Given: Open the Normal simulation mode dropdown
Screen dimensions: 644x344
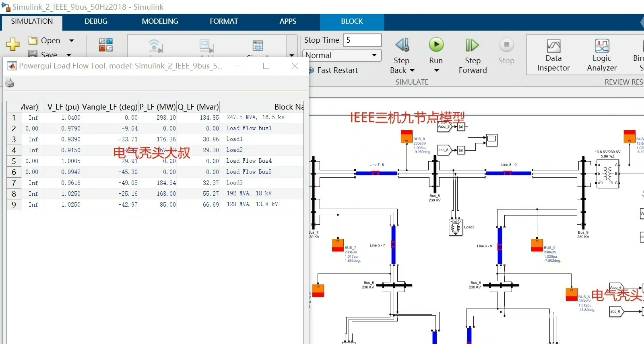Looking at the screenshot, I should point(342,55).
